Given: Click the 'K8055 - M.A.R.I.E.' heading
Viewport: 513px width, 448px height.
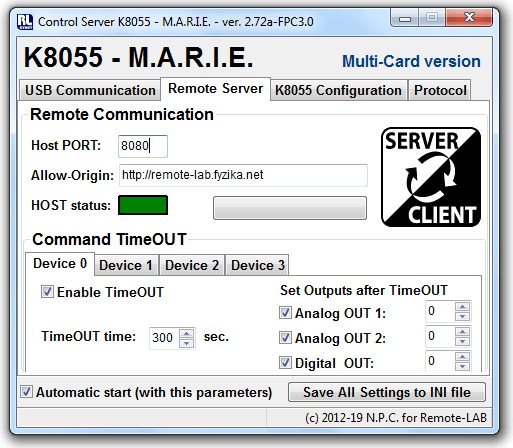Looking at the screenshot, I should [x=138, y=58].
